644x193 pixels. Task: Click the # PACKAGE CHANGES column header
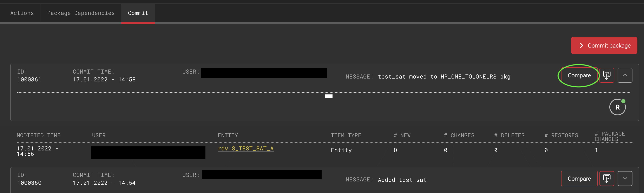click(x=610, y=136)
